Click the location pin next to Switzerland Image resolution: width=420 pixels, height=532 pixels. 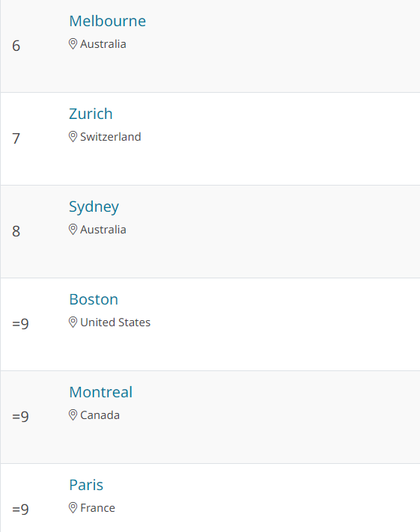tap(73, 136)
